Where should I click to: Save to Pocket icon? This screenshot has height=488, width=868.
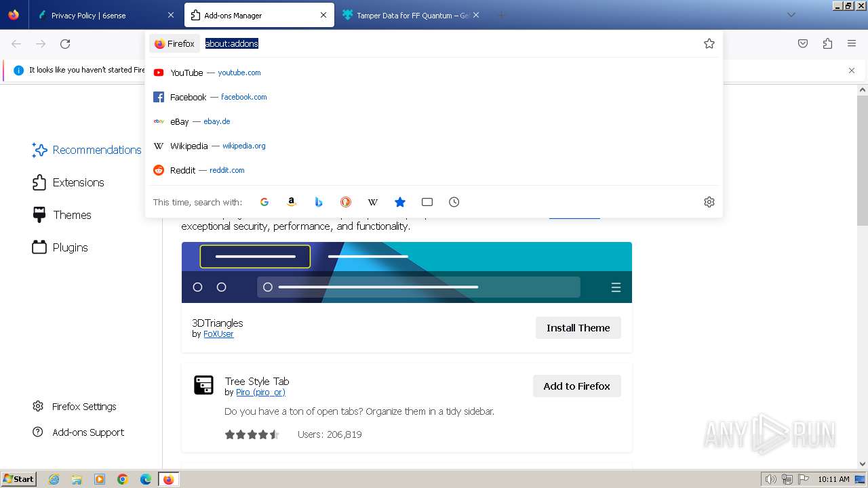click(803, 43)
